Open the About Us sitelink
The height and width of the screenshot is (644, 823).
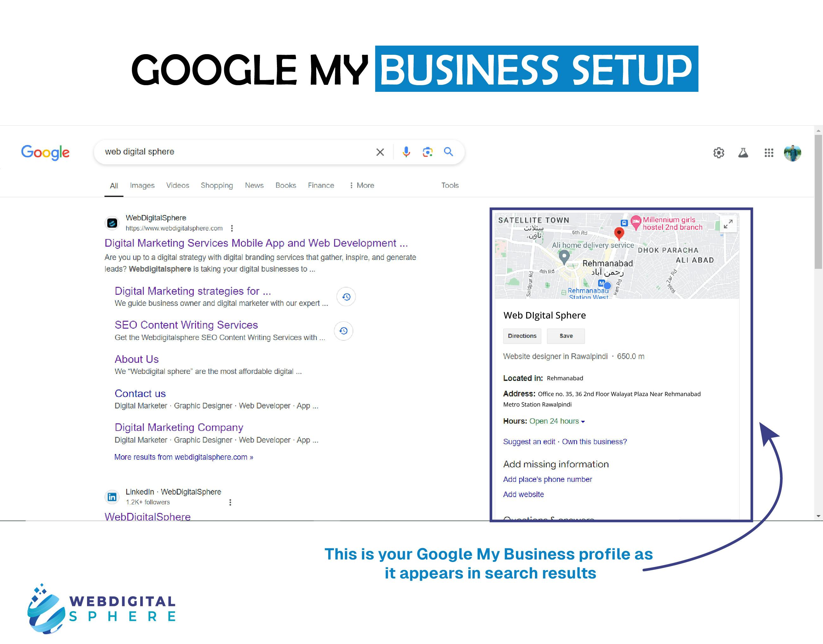(x=136, y=359)
